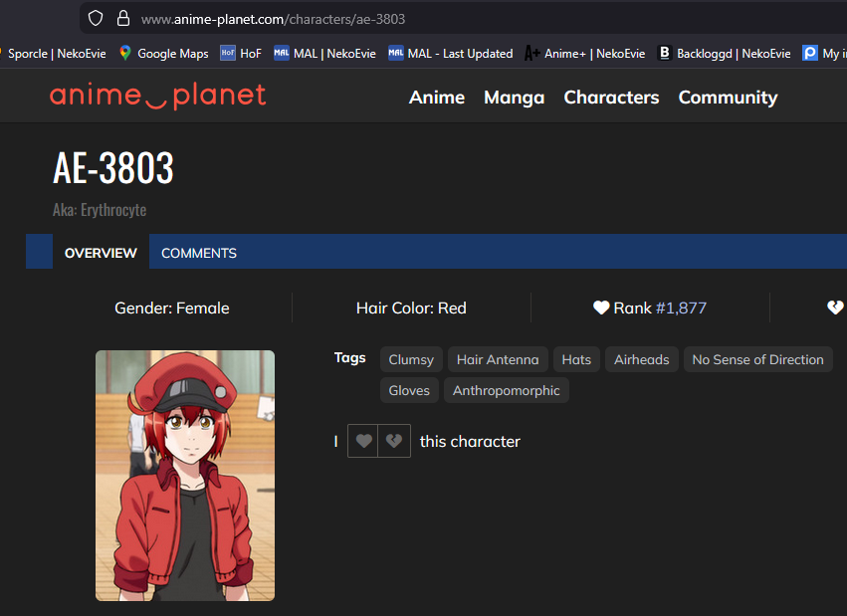Click the Aka: Erythrocyte subtitle
This screenshot has width=847, height=616.
(100, 209)
